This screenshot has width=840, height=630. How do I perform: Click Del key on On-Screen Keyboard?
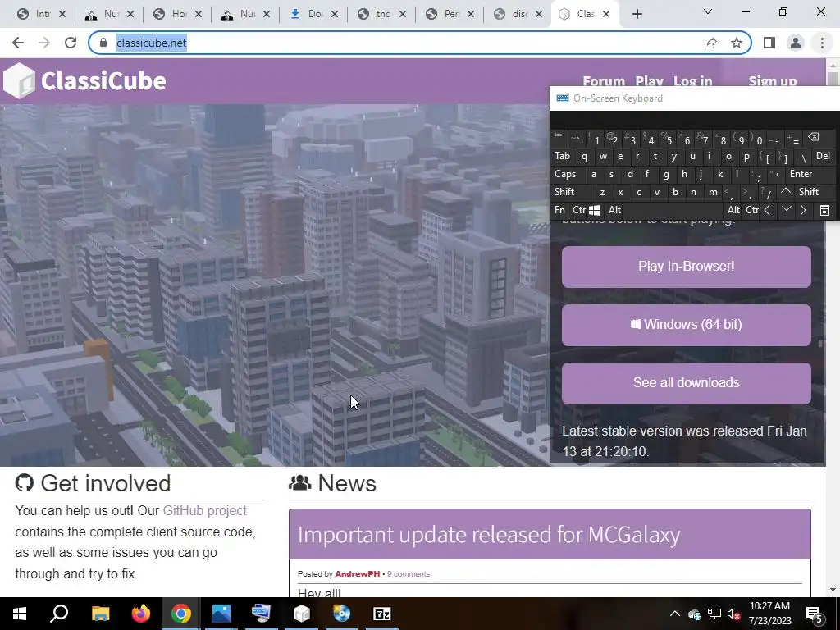[824, 156]
